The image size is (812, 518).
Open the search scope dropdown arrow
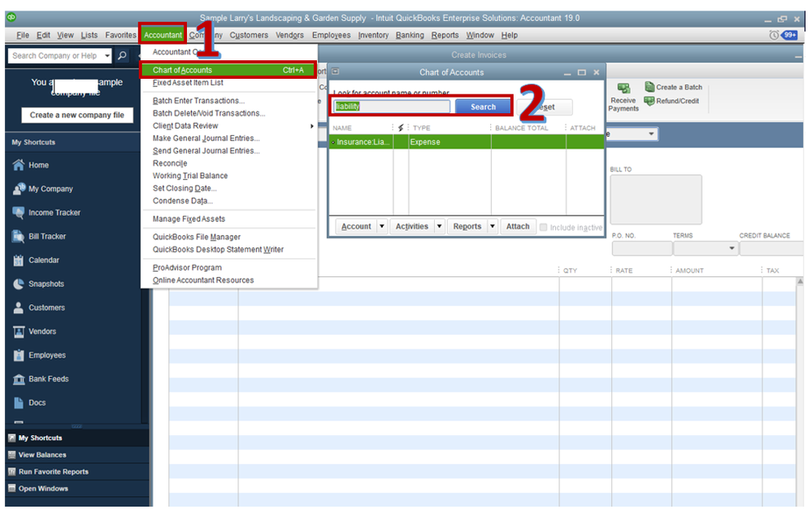point(106,55)
